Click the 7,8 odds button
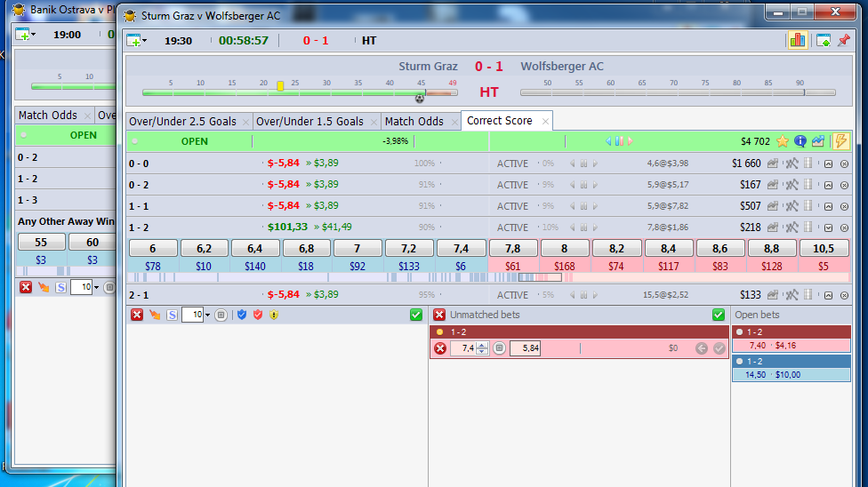This screenshot has height=487, width=868. (x=512, y=249)
